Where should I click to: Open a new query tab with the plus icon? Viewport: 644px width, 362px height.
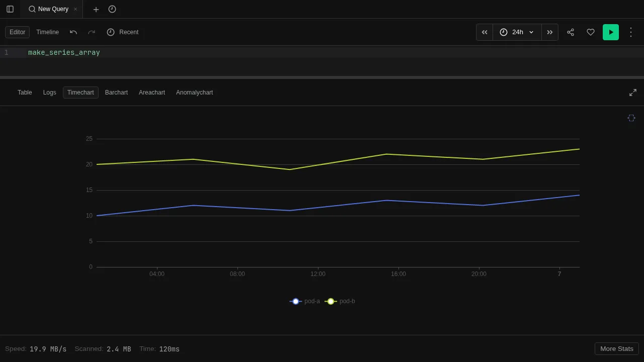point(96,9)
